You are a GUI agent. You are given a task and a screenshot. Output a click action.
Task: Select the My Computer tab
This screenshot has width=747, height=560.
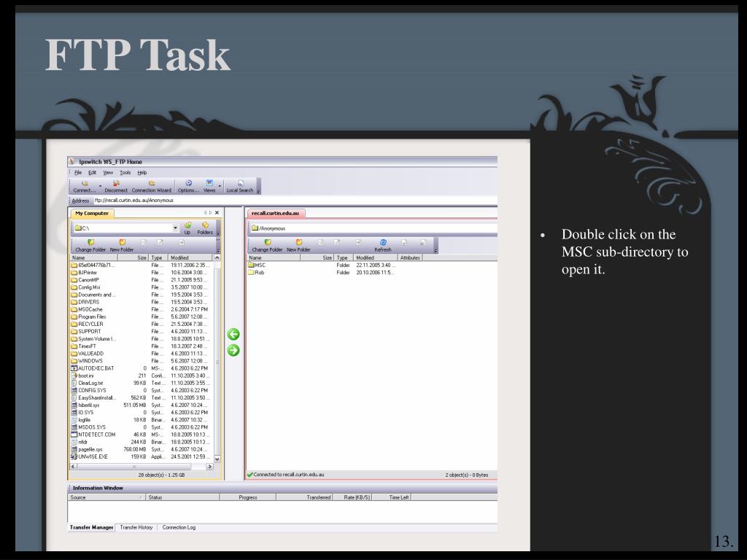(x=92, y=214)
